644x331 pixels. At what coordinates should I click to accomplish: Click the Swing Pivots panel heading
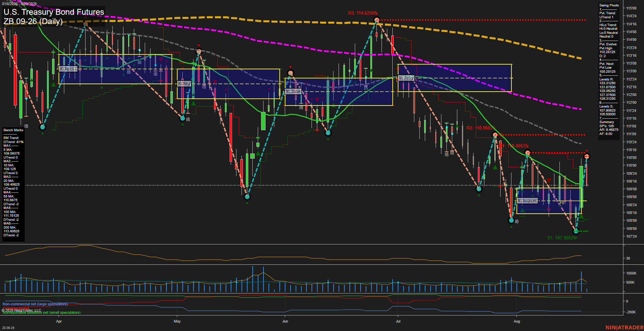(x=609, y=5)
